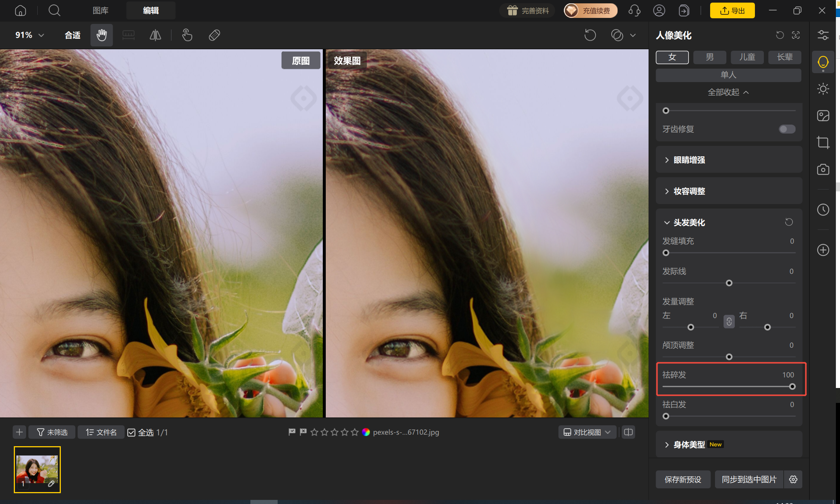Viewport: 840px width, 504px height.
Task: Toggle the 全选 checkbox
Action: (131, 432)
